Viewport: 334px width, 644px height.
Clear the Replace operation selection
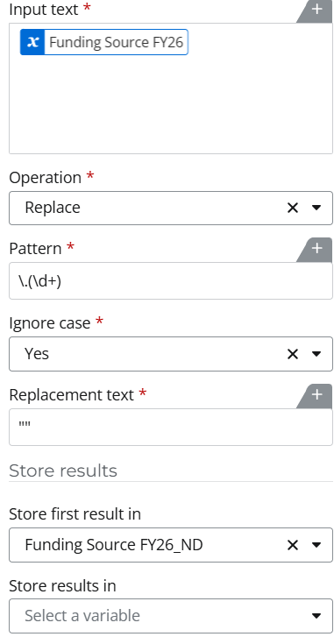[x=293, y=208]
